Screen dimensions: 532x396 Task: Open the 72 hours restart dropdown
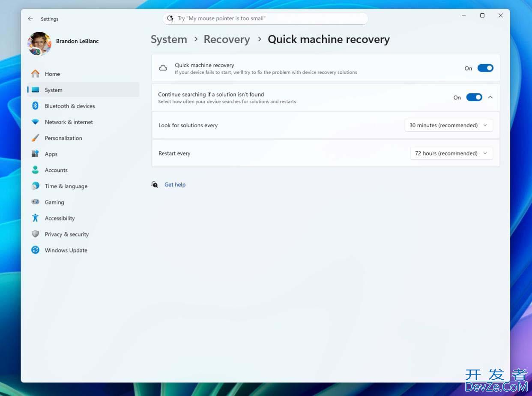451,153
